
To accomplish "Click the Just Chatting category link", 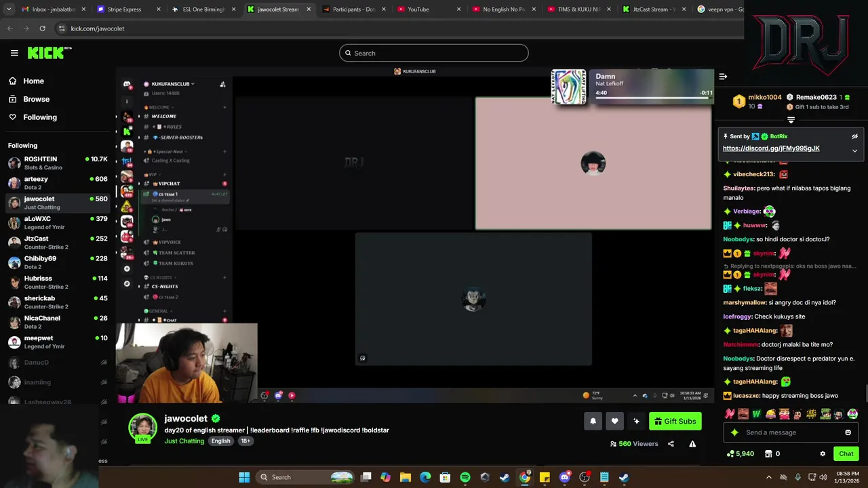I will tap(184, 441).
